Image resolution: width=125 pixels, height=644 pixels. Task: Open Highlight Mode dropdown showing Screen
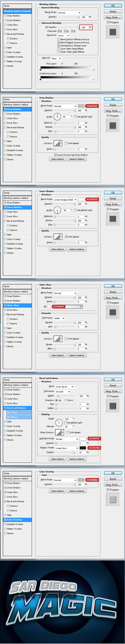[67, 439]
